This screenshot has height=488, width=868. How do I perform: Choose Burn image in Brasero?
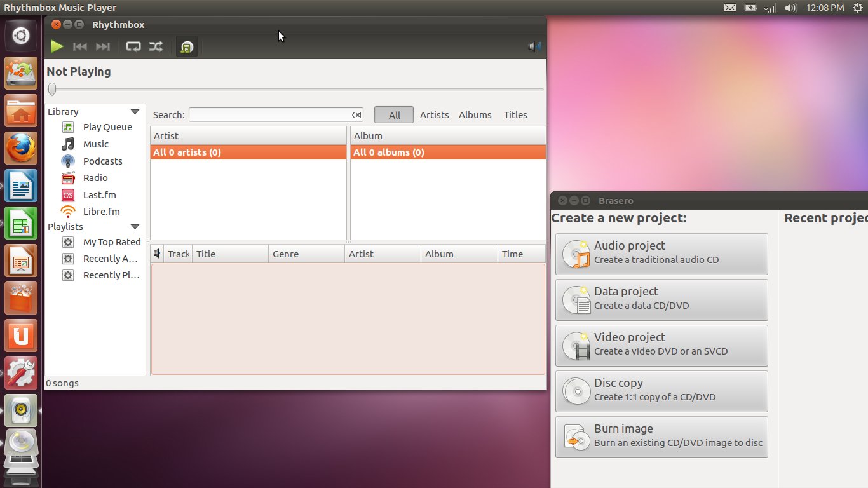[661, 437]
